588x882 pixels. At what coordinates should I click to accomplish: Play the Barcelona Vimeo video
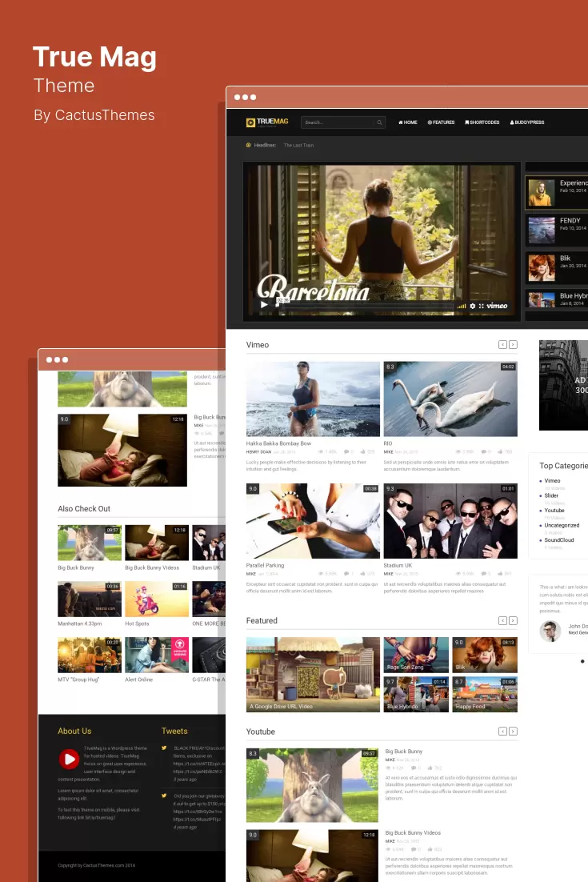(x=264, y=305)
